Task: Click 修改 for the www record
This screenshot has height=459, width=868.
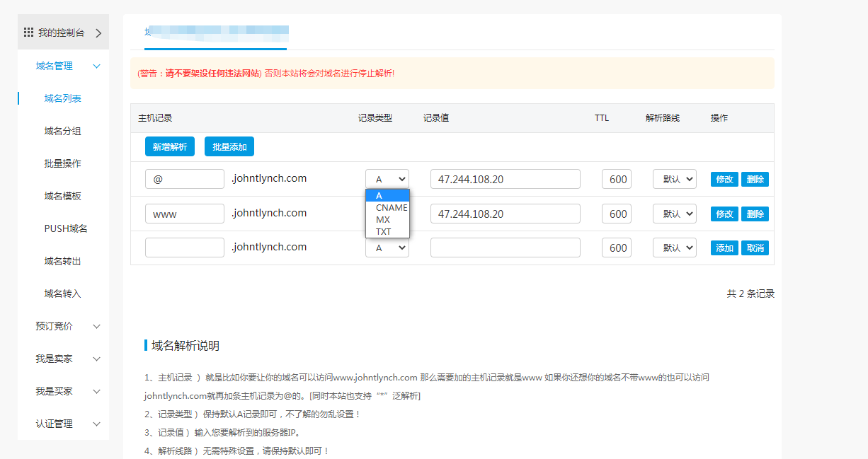Action: (724, 214)
